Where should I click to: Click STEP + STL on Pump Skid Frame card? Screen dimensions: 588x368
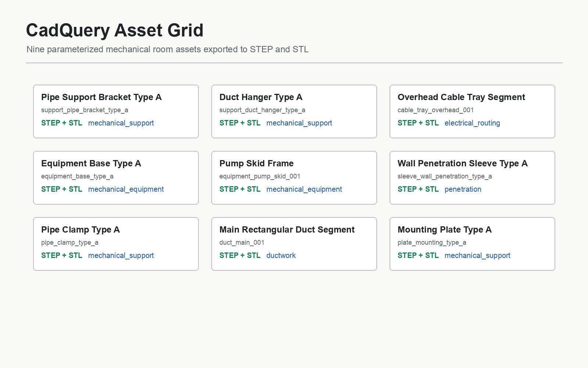point(240,189)
